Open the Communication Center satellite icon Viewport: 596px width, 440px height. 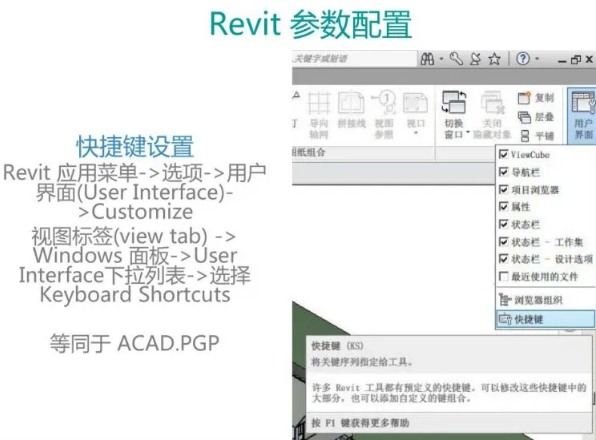(x=475, y=59)
